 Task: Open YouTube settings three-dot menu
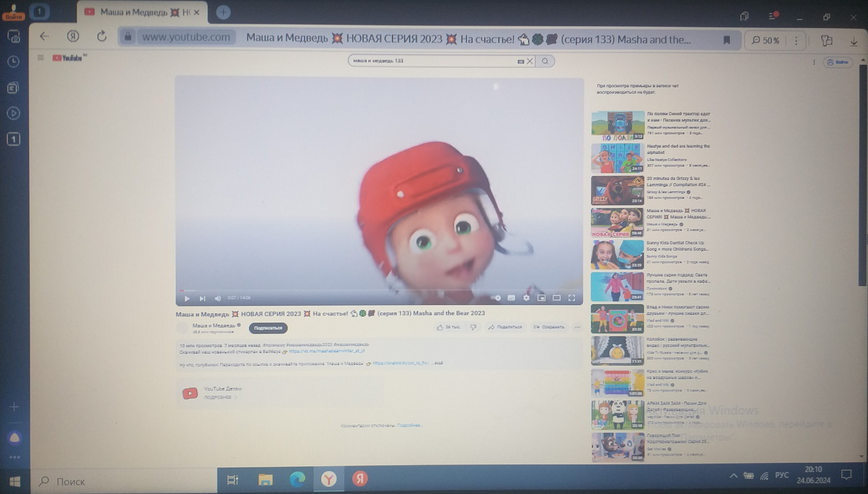814,62
